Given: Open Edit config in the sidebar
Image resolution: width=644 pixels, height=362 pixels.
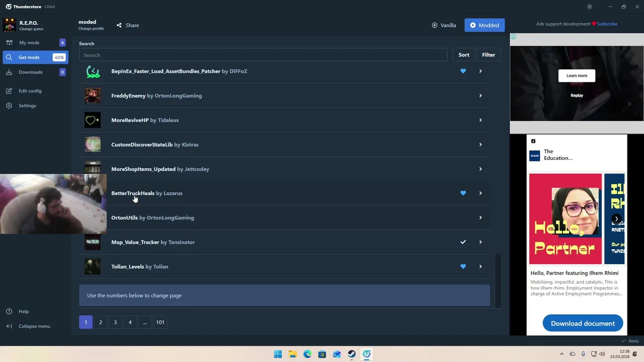Looking at the screenshot, I should (x=30, y=91).
